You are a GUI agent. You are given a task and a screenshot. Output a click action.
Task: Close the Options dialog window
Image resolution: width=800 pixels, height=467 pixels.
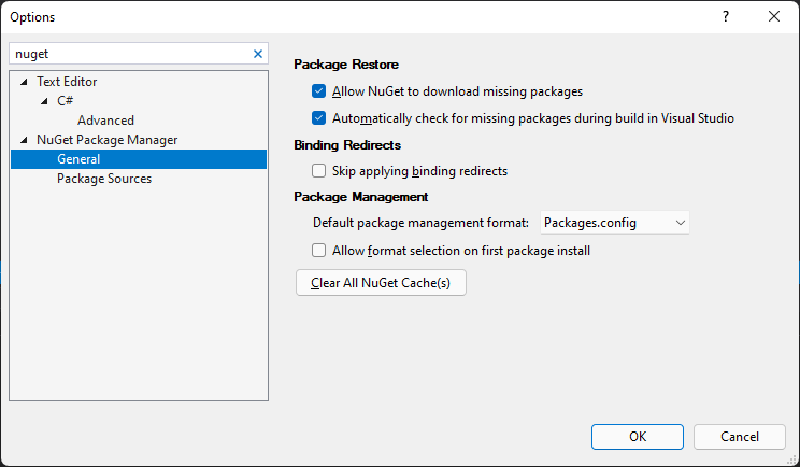pos(774,17)
